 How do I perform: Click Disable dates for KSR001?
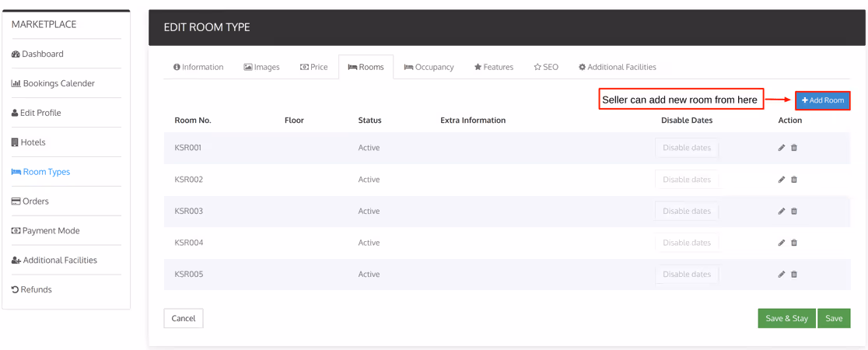click(687, 148)
